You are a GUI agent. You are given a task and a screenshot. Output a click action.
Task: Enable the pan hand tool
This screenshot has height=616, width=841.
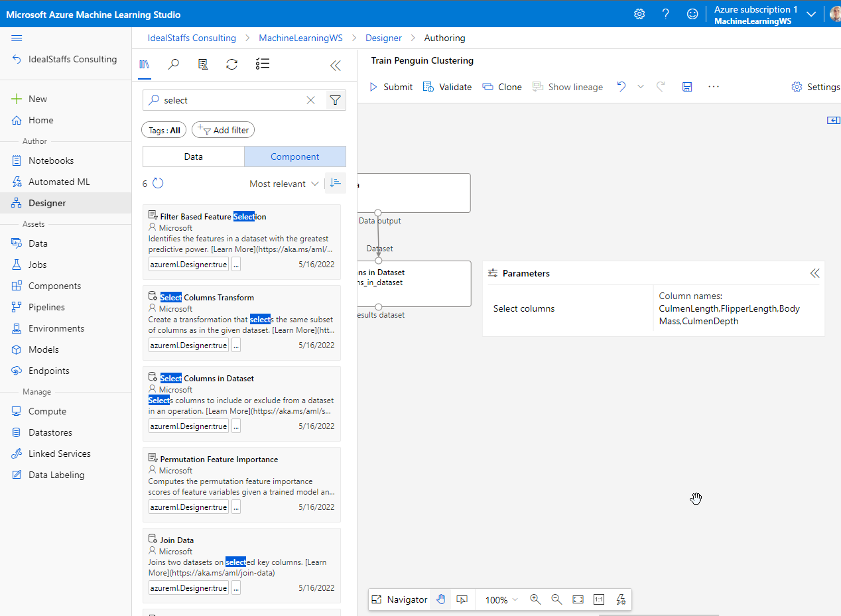click(x=441, y=599)
